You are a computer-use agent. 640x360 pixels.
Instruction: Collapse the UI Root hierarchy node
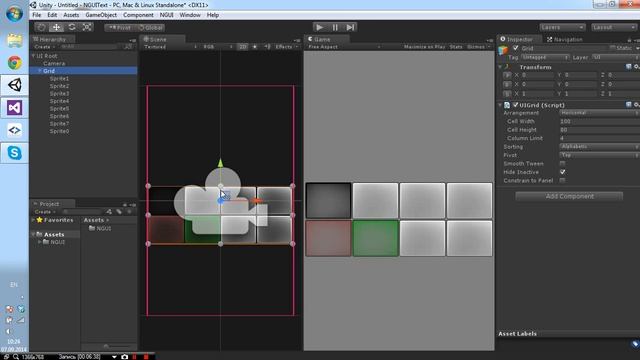[33, 56]
